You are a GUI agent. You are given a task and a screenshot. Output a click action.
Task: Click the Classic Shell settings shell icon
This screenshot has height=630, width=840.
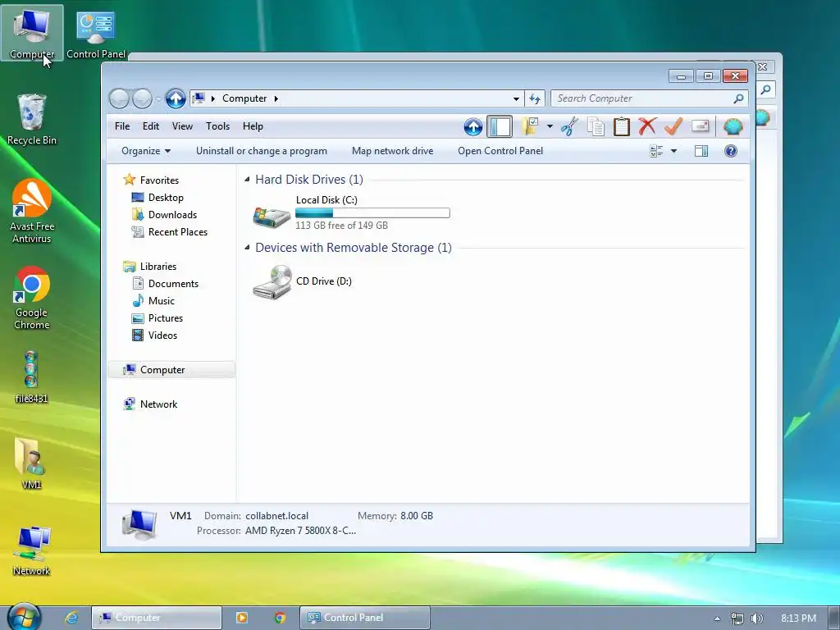[x=733, y=127]
